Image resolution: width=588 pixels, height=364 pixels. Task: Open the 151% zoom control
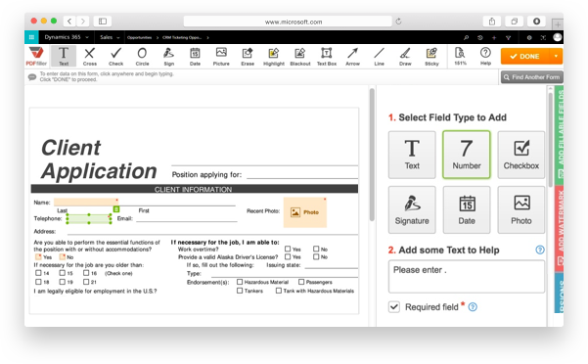pyautogui.click(x=460, y=56)
